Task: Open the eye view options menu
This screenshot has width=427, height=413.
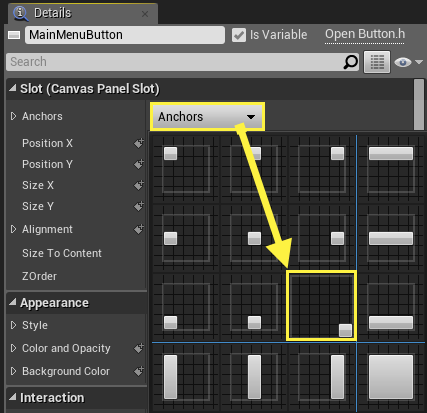Action: click(408, 62)
